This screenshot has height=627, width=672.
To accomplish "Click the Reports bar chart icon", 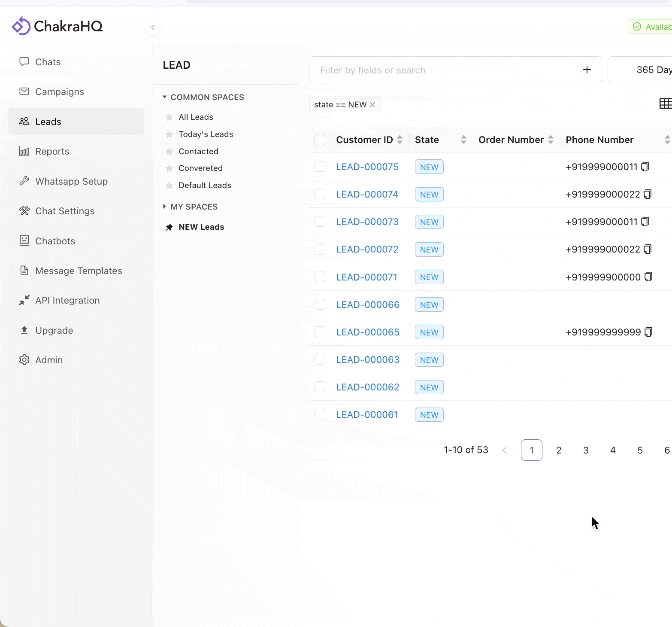I will click(24, 151).
